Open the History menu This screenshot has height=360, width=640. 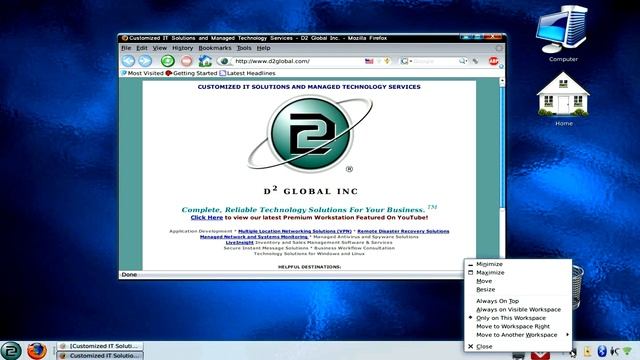pos(182,48)
